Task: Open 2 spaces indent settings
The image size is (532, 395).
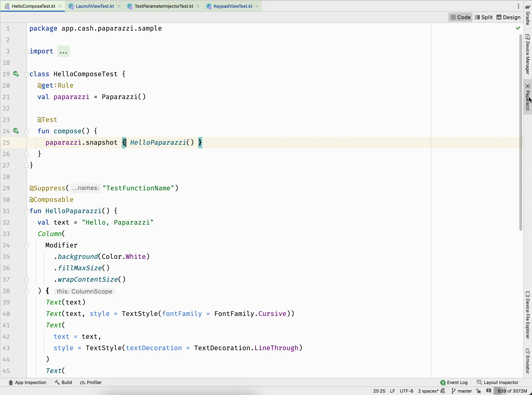Action: (428, 391)
